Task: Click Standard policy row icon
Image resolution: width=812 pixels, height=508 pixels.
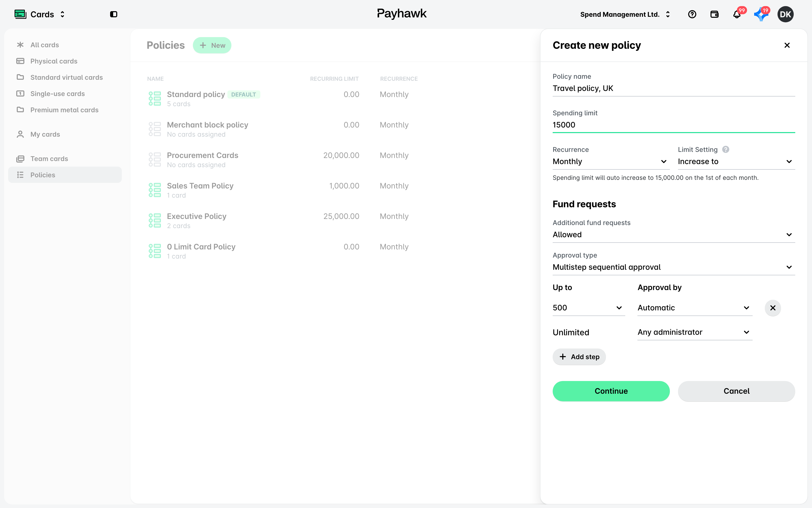Action: [x=155, y=99]
